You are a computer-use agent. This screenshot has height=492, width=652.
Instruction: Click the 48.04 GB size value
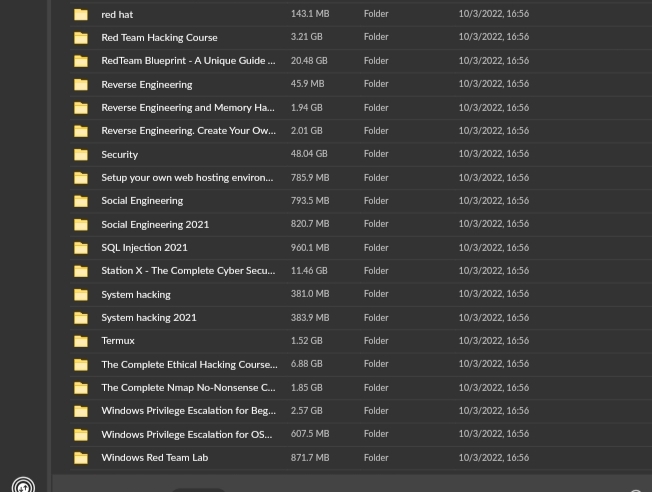[309, 154]
